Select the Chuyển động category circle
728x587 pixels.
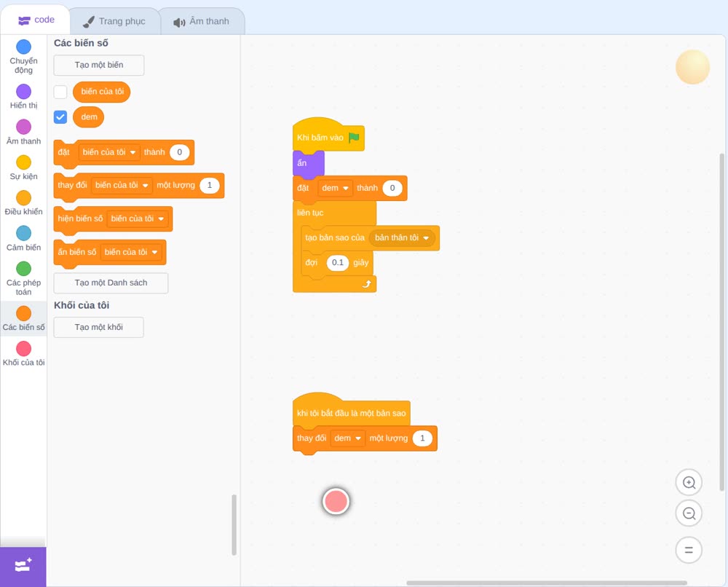(24, 47)
